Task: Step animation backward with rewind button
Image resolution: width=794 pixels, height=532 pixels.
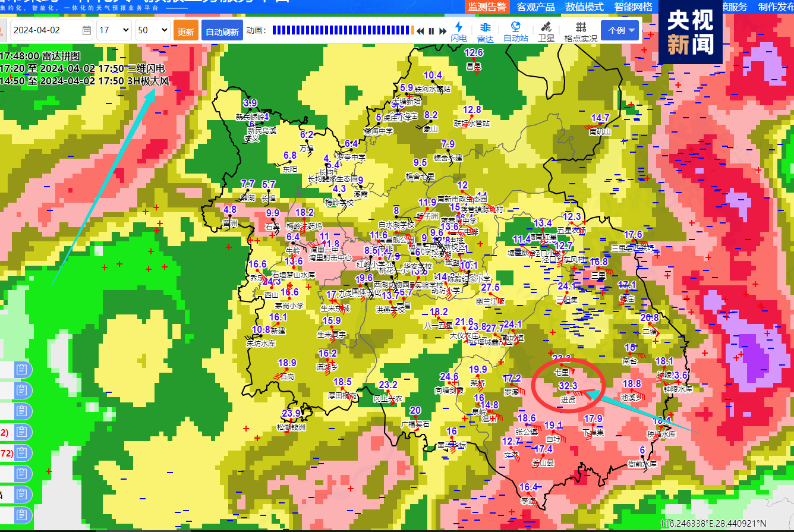Action: click(420, 31)
